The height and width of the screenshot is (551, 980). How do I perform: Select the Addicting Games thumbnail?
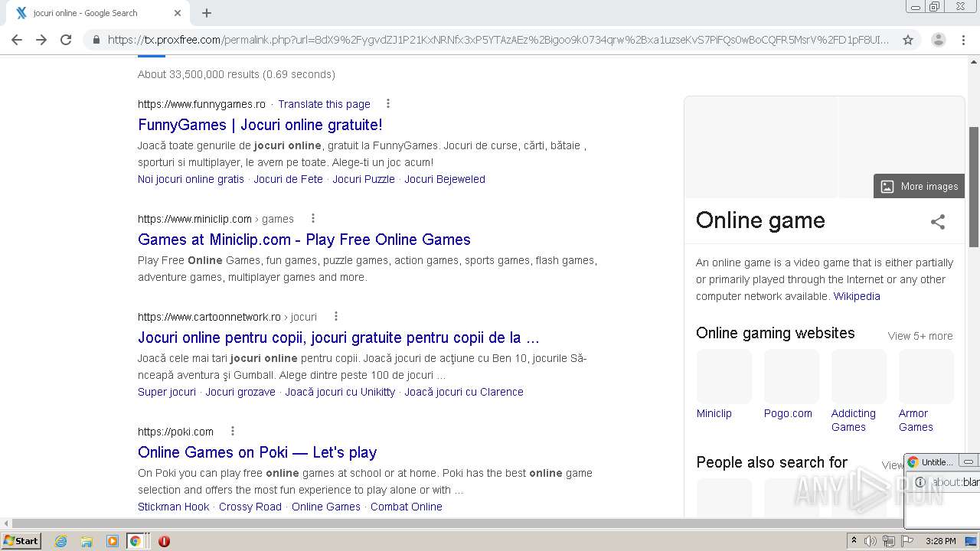(859, 376)
